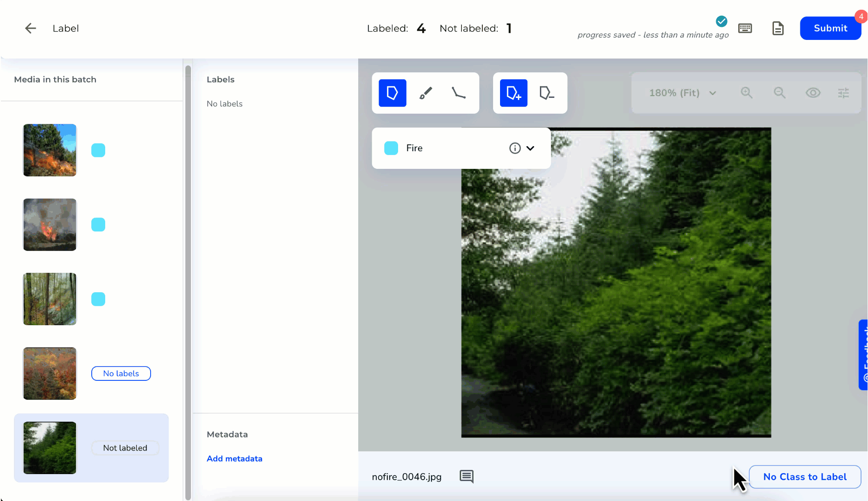Click the nofire_0046.jpg file name
Image resolution: width=868 pixels, height=501 pixels.
[x=406, y=477]
